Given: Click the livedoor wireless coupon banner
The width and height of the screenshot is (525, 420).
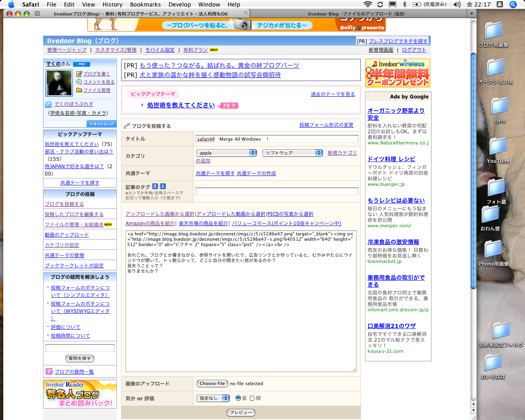Looking at the screenshot, I should [x=398, y=73].
